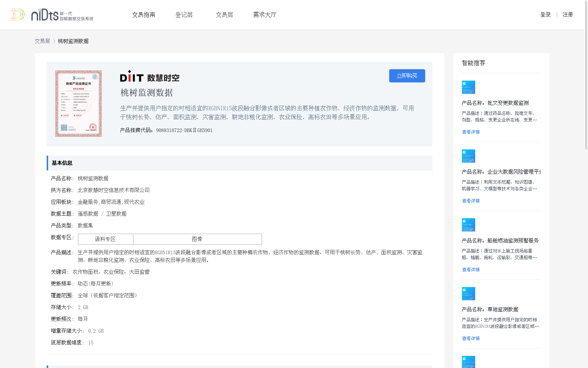Viewport: 588px width, 368px height.
Task: Click update frequency value 动态(每月更新)
Action: pos(96,284)
